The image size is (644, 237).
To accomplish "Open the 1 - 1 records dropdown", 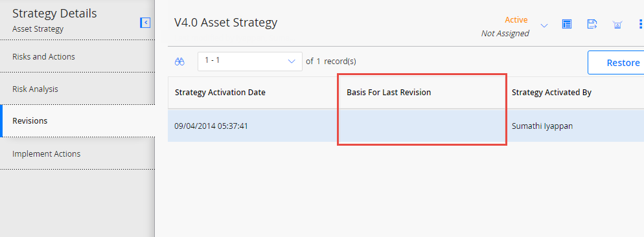I will coord(250,62).
